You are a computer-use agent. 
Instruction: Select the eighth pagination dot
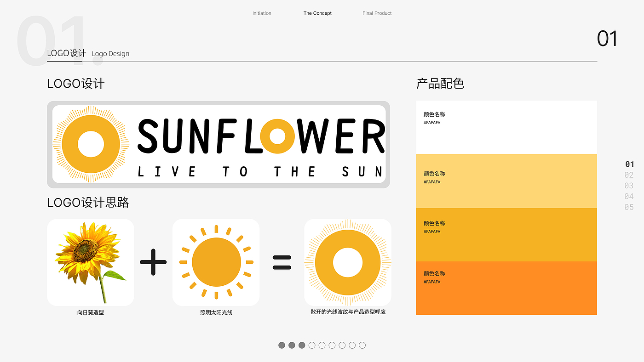click(352, 345)
